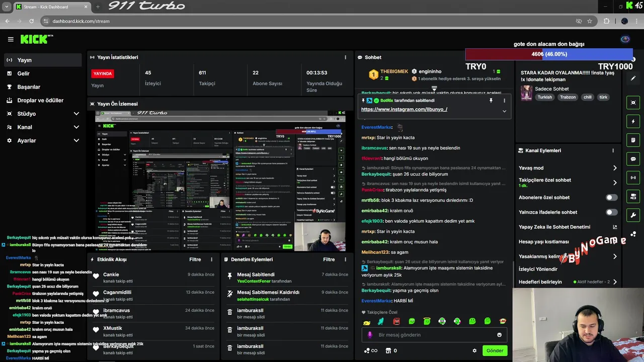Toggle Abonelere özel sohbet switch
Image resolution: width=644 pixels, height=362 pixels.
click(x=611, y=198)
